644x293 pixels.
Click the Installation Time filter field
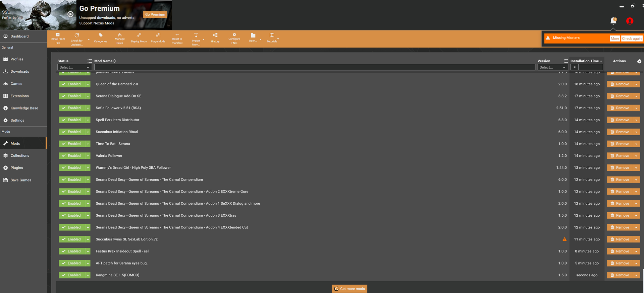click(x=590, y=67)
